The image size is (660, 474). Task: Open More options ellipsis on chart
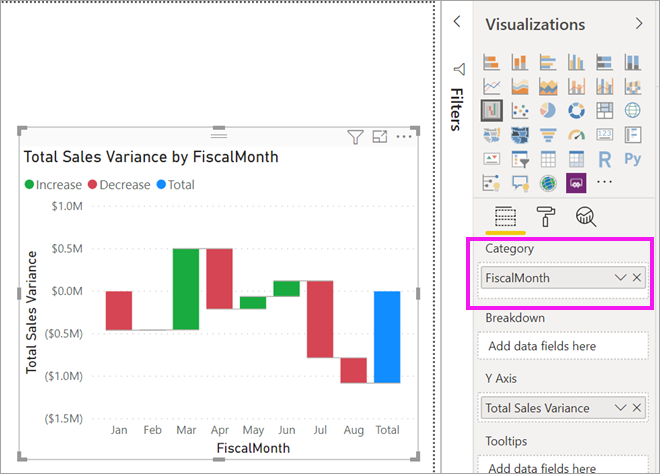click(x=404, y=136)
